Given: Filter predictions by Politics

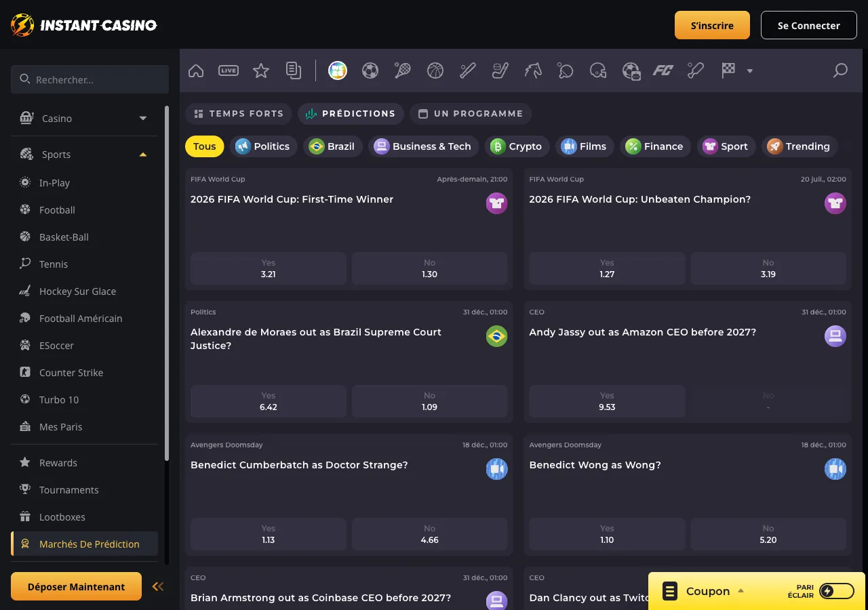Looking at the screenshot, I should point(263,146).
